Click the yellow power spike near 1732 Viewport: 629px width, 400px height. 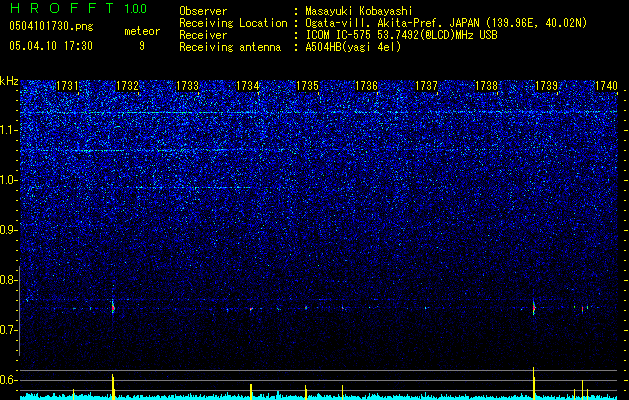coord(113,387)
